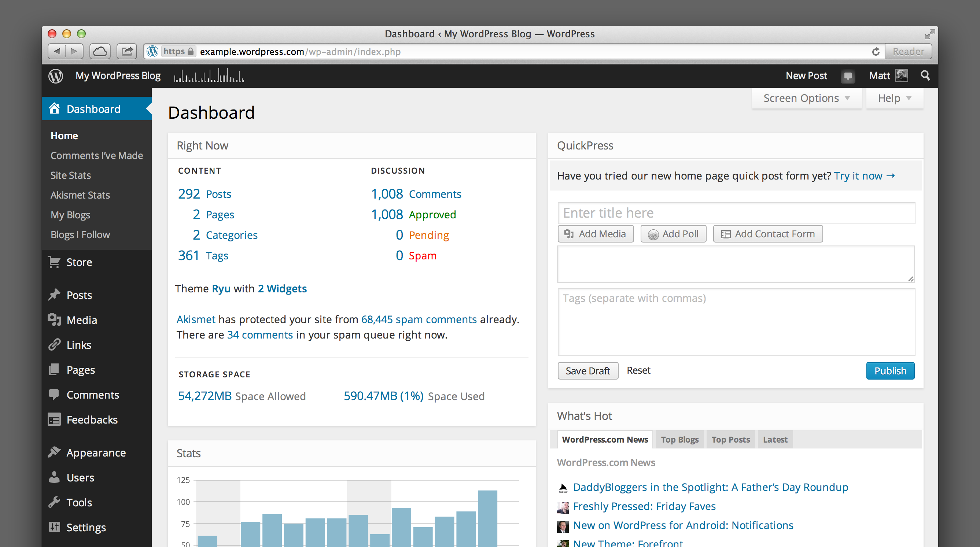
Task: Open the Pages management section
Action: click(x=80, y=370)
